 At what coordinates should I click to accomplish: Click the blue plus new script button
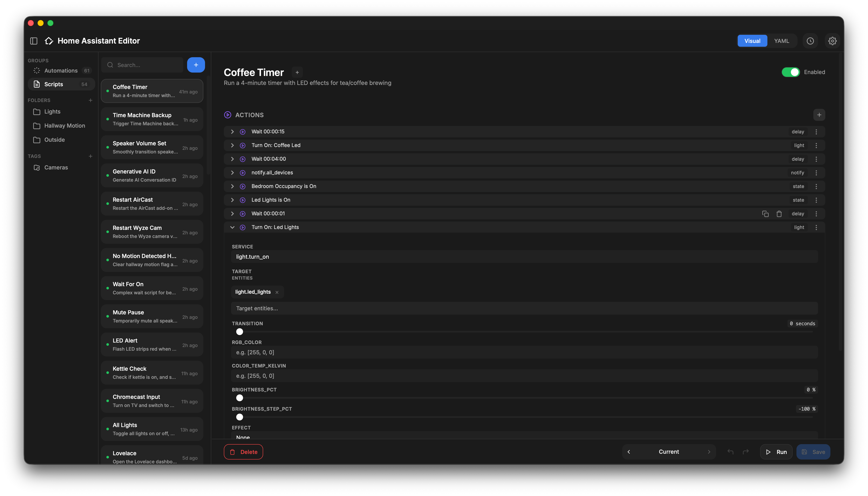[196, 65]
